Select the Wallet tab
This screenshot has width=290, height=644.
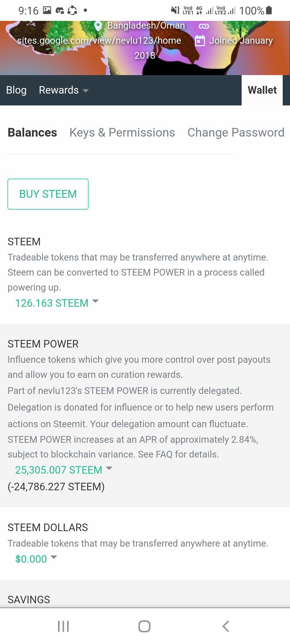point(262,90)
